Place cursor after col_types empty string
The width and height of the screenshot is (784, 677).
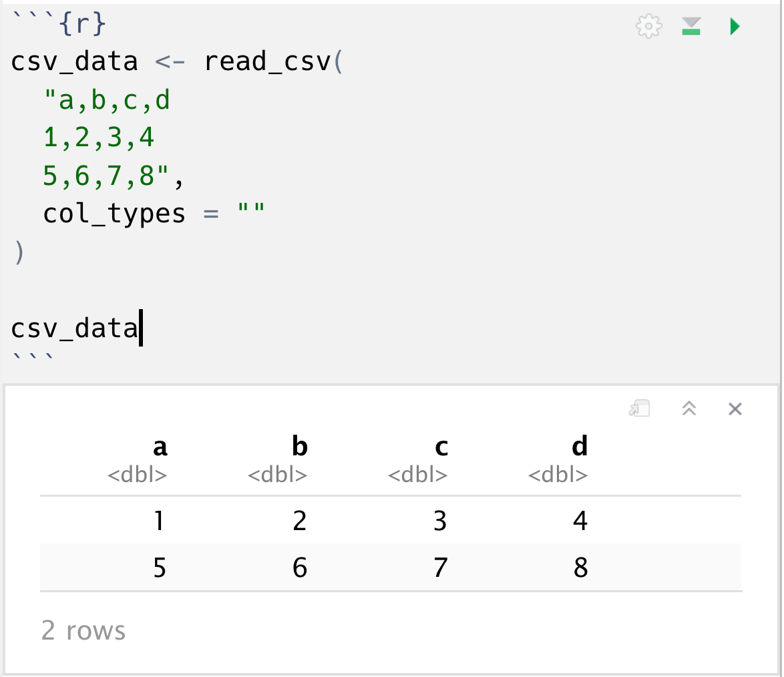pos(265,214)
